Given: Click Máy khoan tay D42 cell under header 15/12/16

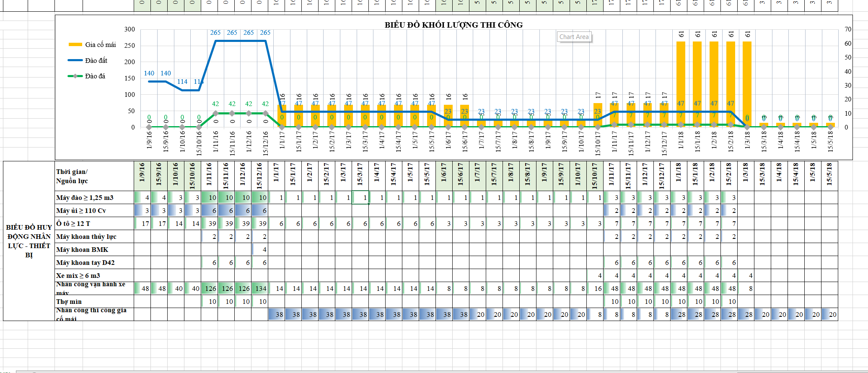Looking at the screenshot, I should point(260,262).
